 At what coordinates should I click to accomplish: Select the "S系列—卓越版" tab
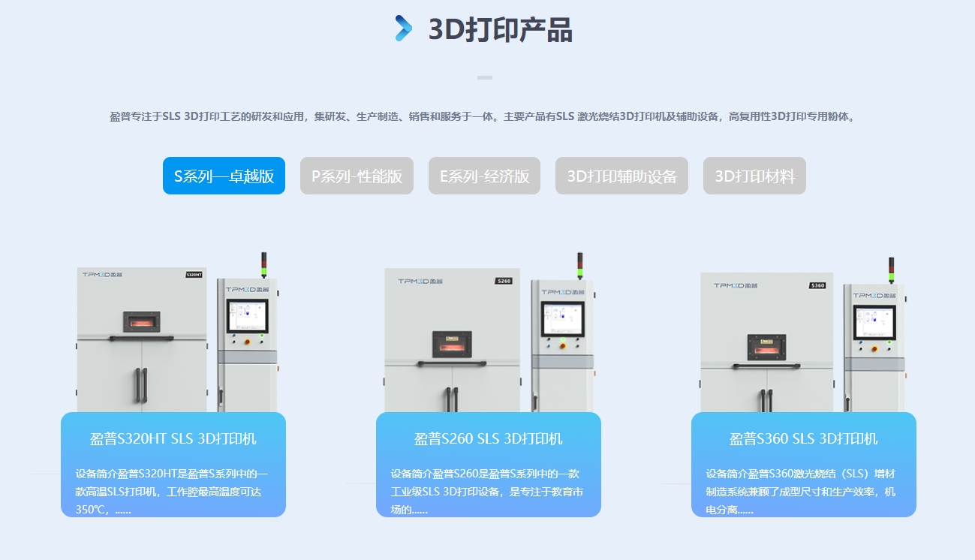click(x=224, y=176)
